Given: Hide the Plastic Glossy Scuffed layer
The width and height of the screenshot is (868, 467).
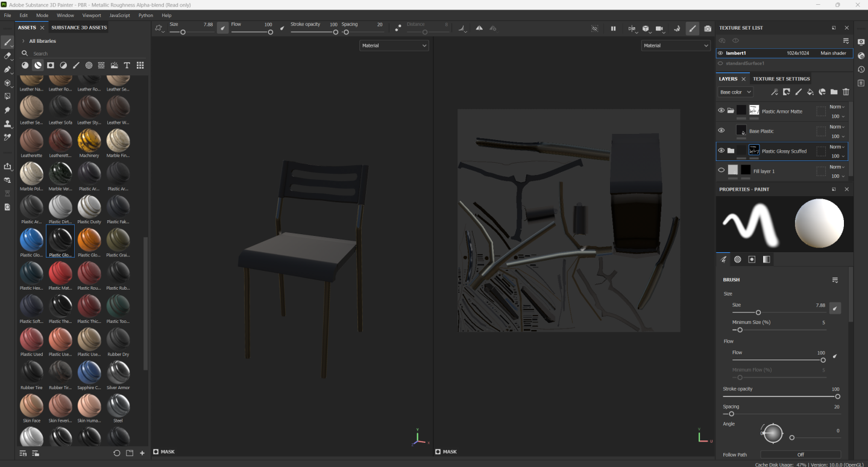Looking at the screenshot, I should point(721,150).
